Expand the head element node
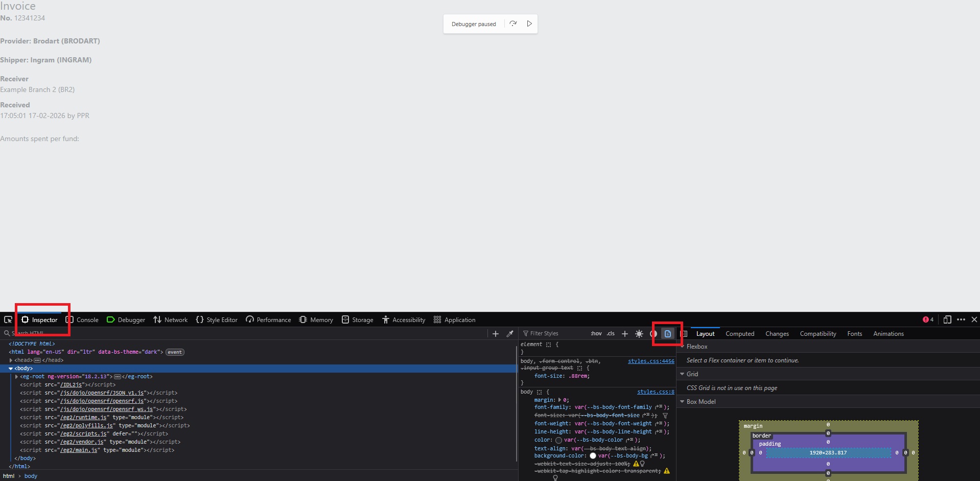Image resolution: width=980 pixels, height=481 pixels. click(11, 360)
